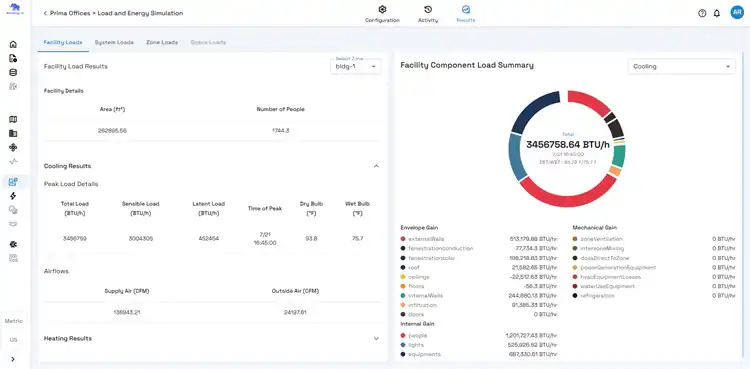The height and width of the screenshot is (369, 750).
Task: Toggle the ceilings legend entry
Action: 415,277
